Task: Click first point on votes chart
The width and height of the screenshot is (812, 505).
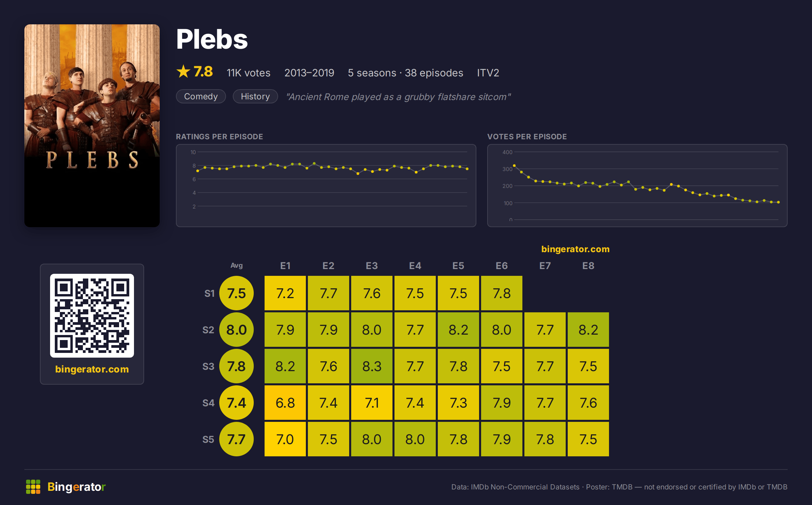Action: [x=514, y=166]
